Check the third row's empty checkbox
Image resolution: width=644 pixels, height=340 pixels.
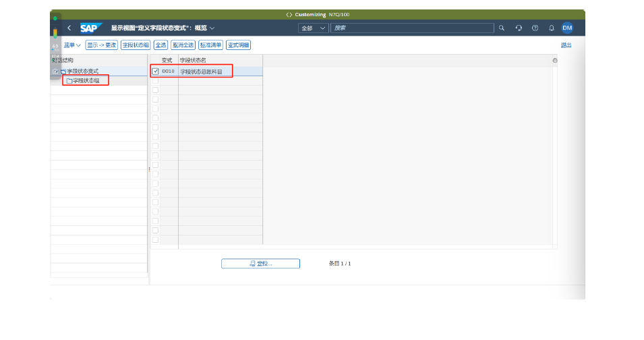point(155,90)
